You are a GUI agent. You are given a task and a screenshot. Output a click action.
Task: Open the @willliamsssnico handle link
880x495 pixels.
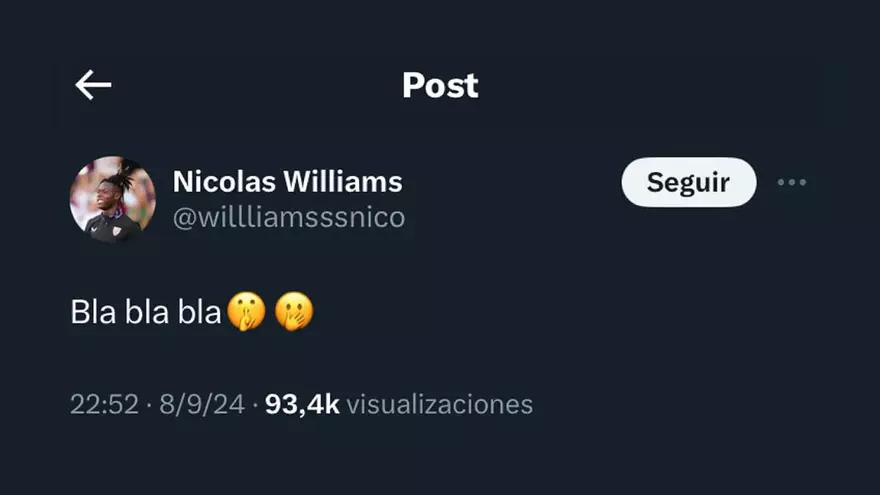coord(288,218)
